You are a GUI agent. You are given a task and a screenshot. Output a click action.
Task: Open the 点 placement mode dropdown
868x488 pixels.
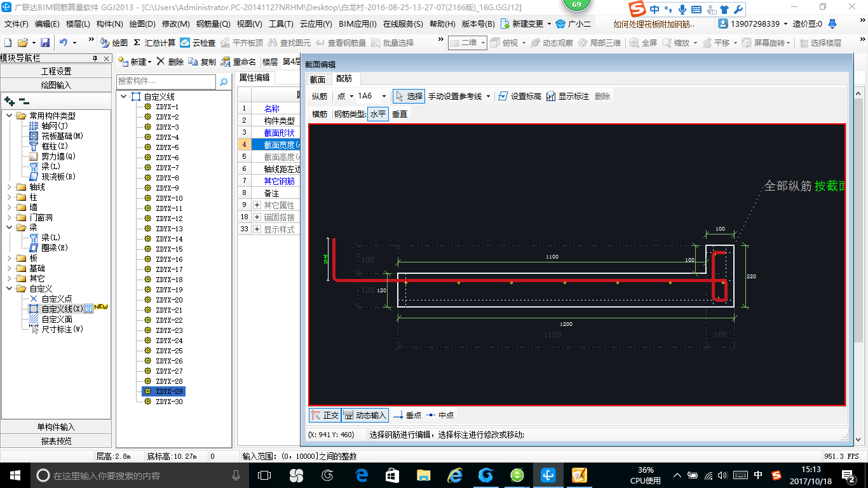351,96
